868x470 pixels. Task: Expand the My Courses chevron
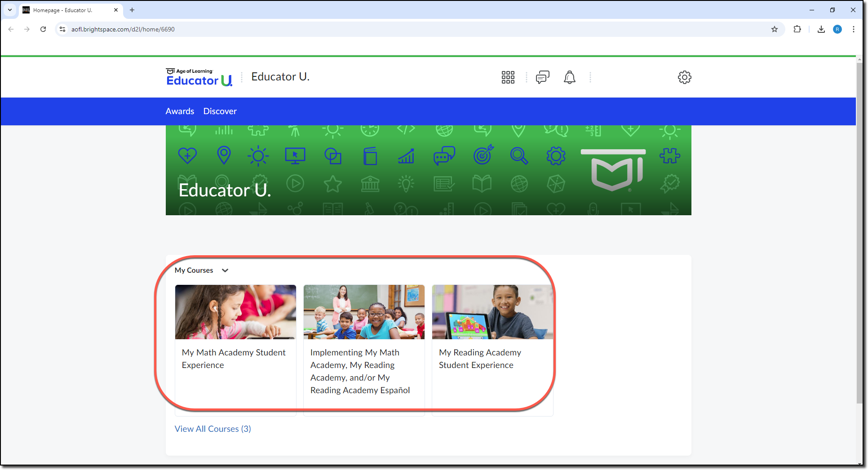tap(225, 270)
